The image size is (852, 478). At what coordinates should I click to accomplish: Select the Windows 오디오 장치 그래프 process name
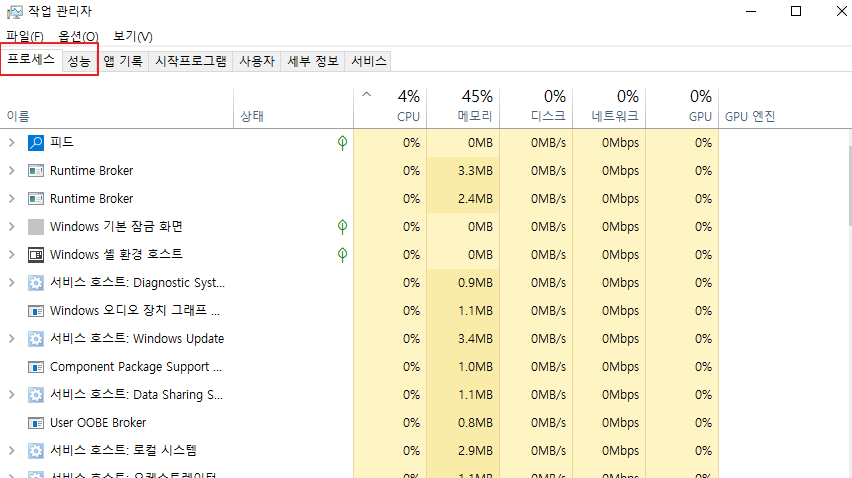click(x=135, y=311)
